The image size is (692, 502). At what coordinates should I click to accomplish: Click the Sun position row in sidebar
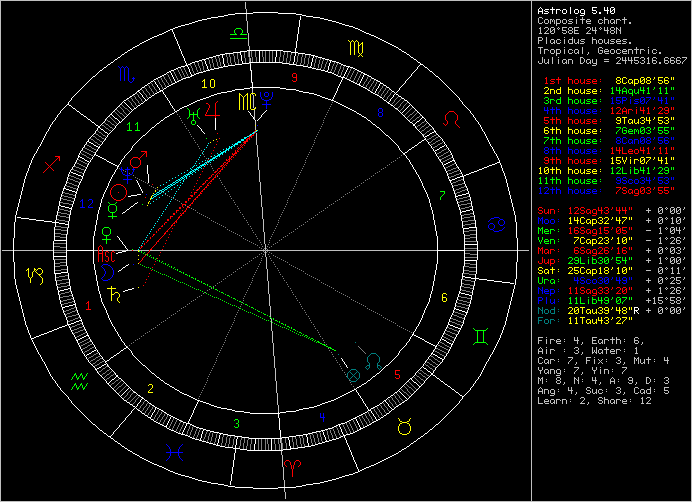coord(597,211)
